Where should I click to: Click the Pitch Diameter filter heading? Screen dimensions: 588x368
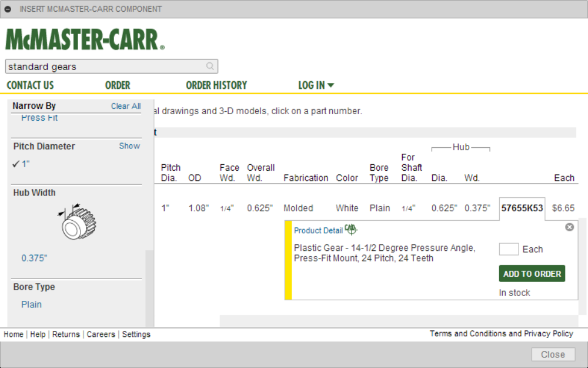tap(44, 147)
